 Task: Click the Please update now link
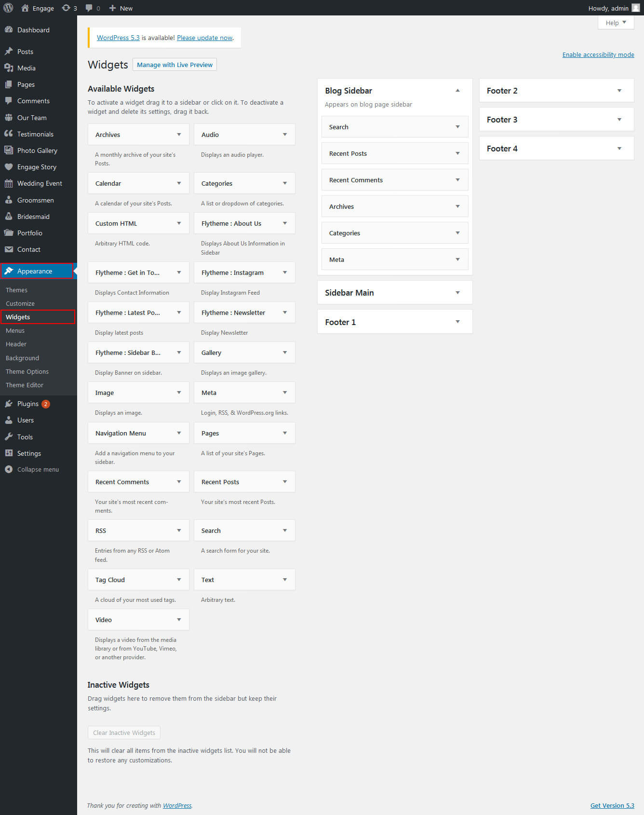205,38
